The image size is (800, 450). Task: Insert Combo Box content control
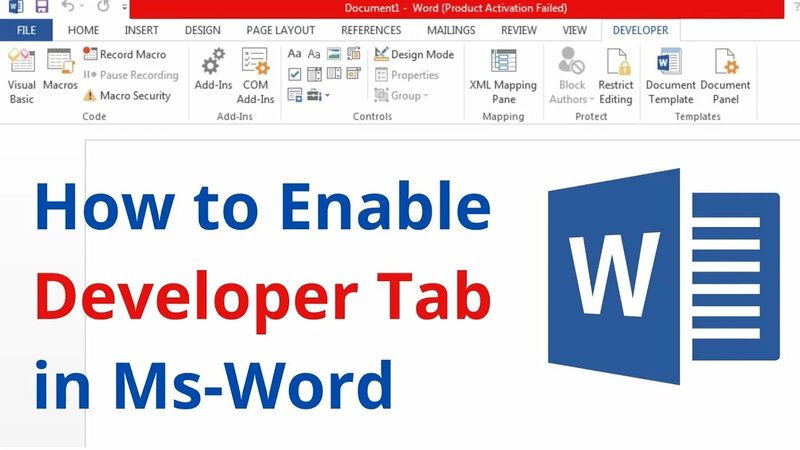[x=314, y=74]
